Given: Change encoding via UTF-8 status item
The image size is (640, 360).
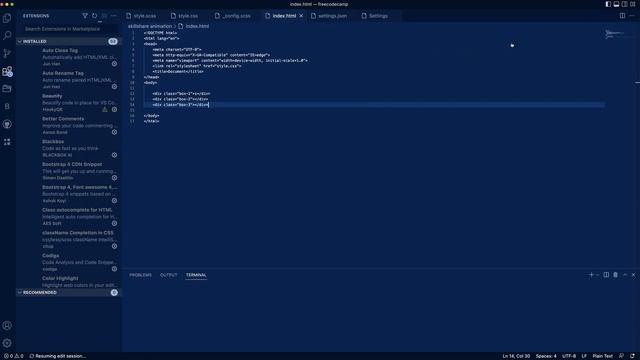Looking at the screenshot, I should tap(569, 356).
